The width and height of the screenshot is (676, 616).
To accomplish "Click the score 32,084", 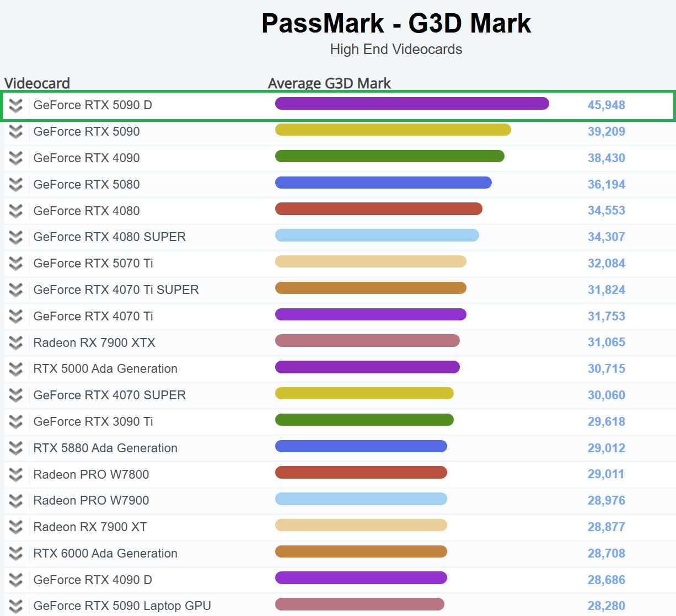I will pyautogui.click(x=607, y=263).
